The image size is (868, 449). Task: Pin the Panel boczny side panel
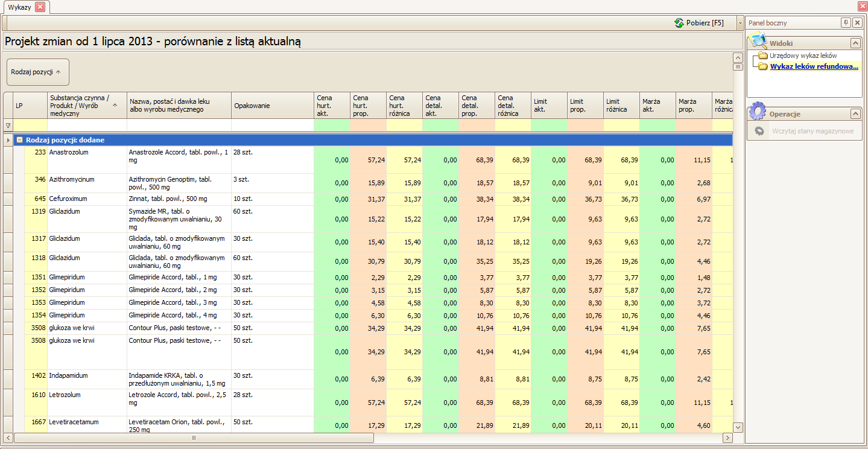pyautogui.click(x=846, y=23)
